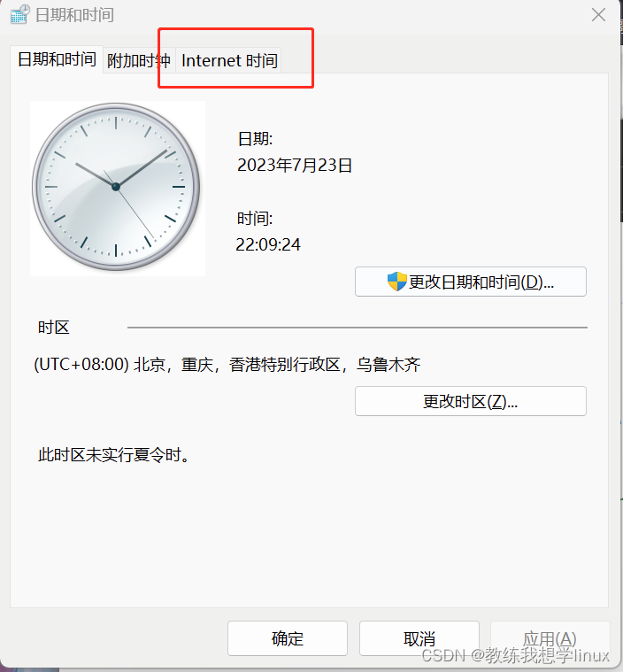623x672 pixels.
Task: Click the analog clock face
Action: tap(116, 187)
